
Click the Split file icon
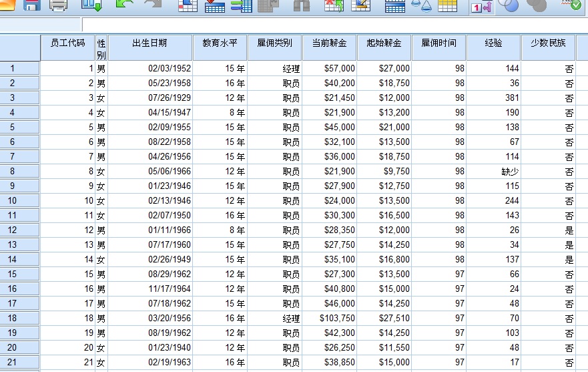coord(395,5)
